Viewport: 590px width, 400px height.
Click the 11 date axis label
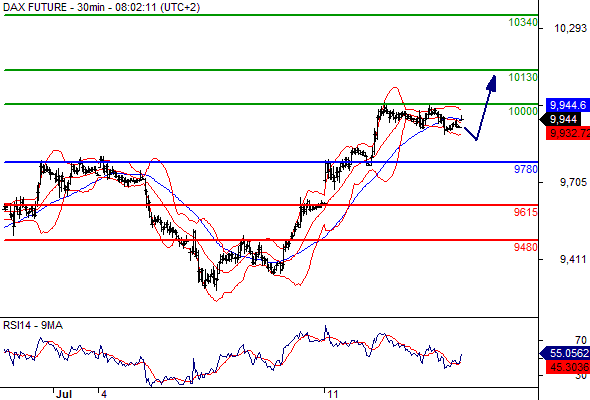333,394
